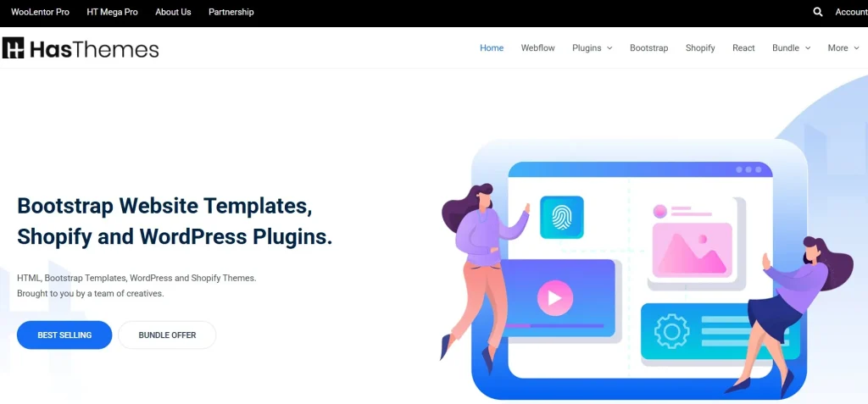868x404 pixels.
Task: Expand the Bundle dropdown chevron
Action: click(808, 48)
